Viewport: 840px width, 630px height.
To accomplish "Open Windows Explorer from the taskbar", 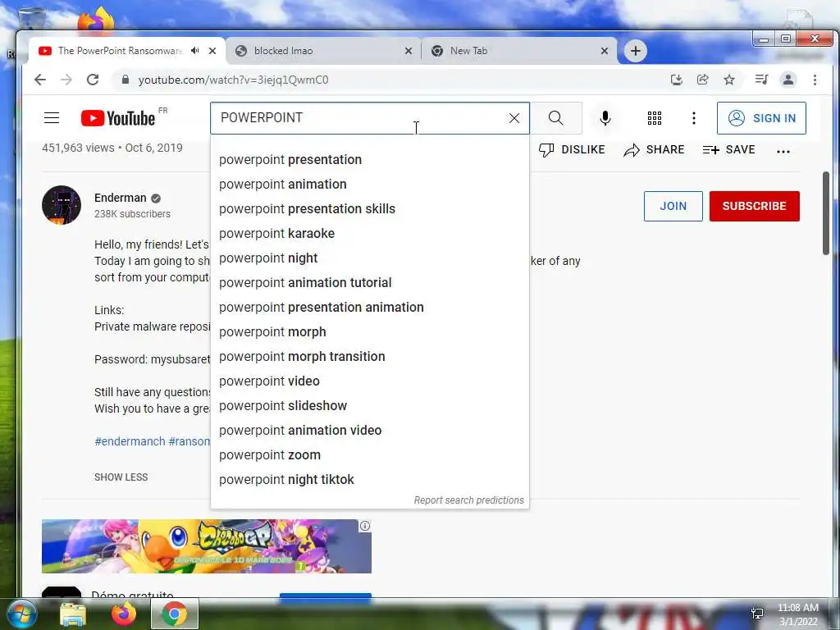I will coord(72,614).
